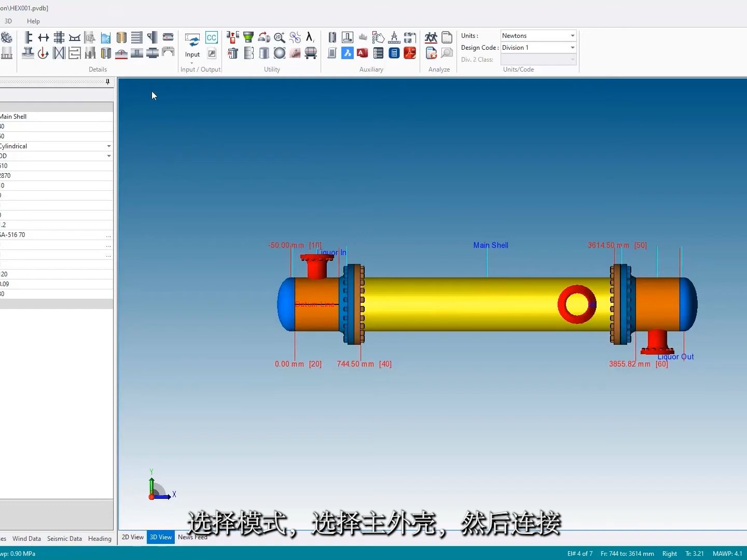Click the pin icon above the details panel
The height and width of the screenshot is (560, 747).
click(107, 82)
